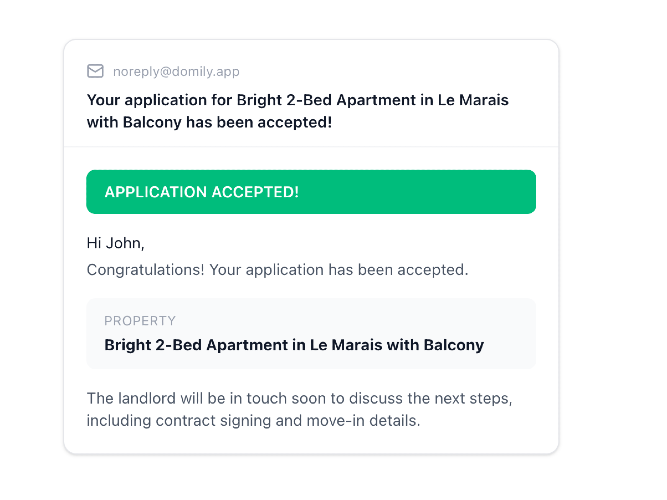This screenshot has height=500, width=667.
Task: Click "The landlord will be in touch" line
Action: pos(190,398)
